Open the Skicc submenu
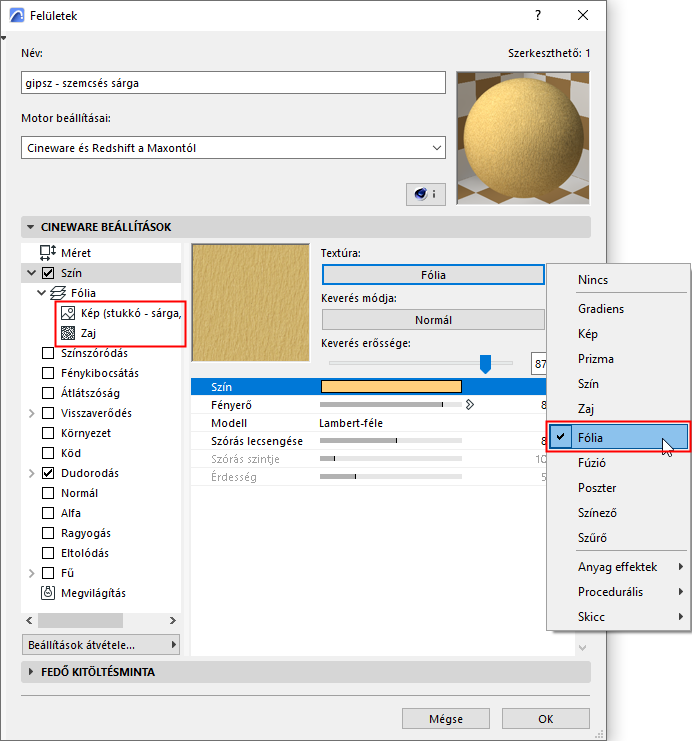This screenshot has width=692, height=741. coord(618,617)
